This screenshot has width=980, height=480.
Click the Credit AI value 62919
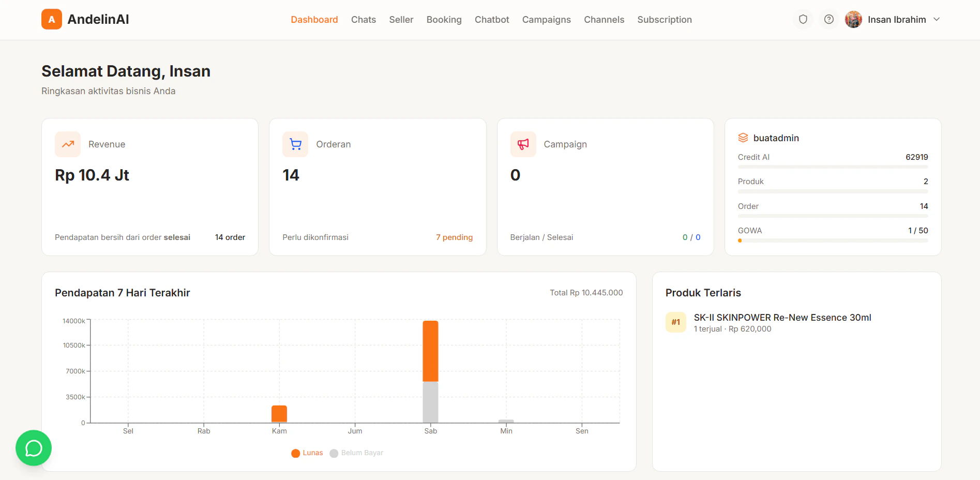[x=917, y=157]
